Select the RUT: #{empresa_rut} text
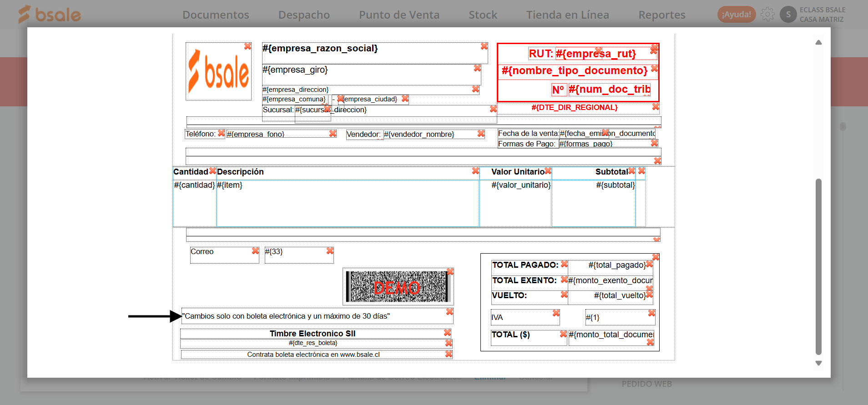This screenshot has height=405, width=868. pos(582,54)
